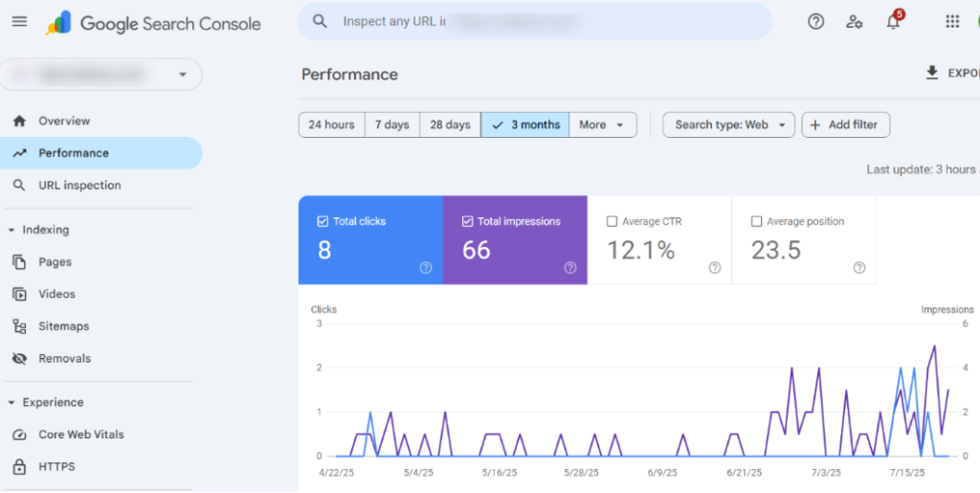Open the property selector dropdown
Image resolution: width=980 pixels, height=493 pixels.
click(101, 75)
